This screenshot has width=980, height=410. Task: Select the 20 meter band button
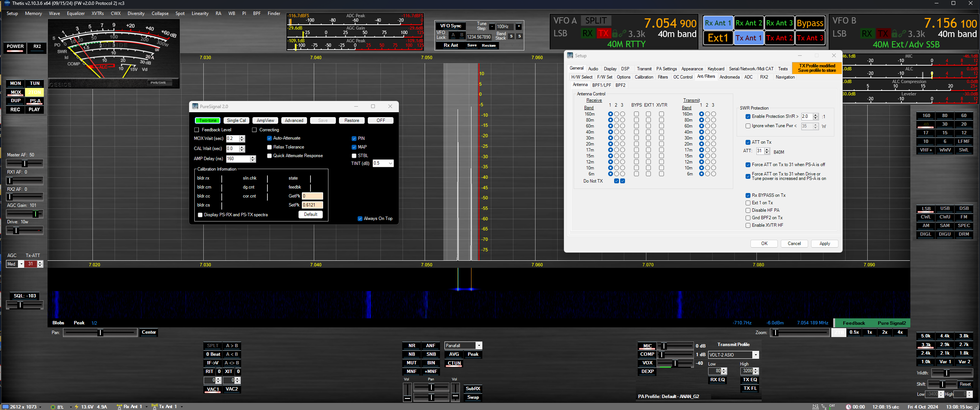pos(964,124)
